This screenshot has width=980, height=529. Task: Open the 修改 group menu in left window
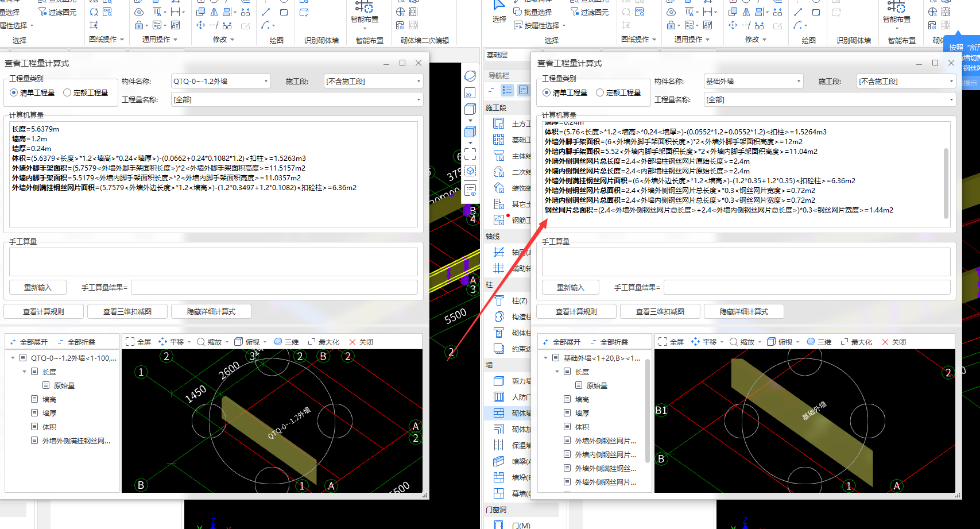(224, 40)
